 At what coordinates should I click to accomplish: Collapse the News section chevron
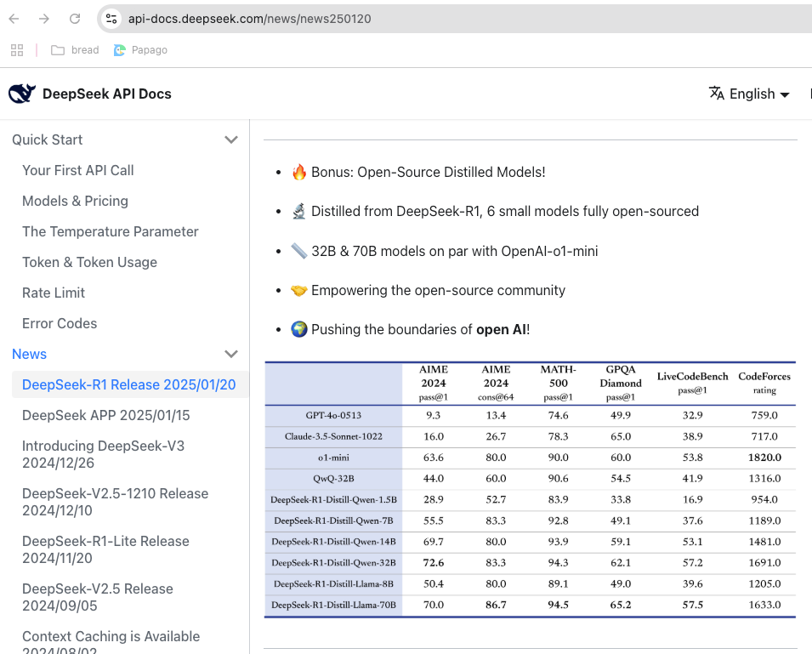click(231, 354)
